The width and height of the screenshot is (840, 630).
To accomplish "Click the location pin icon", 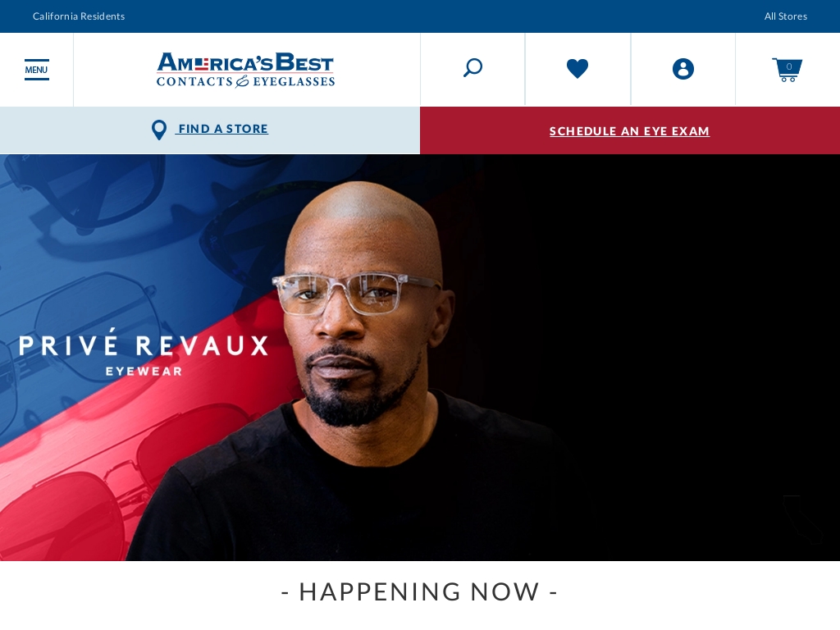I will click(x=159, y=130).
